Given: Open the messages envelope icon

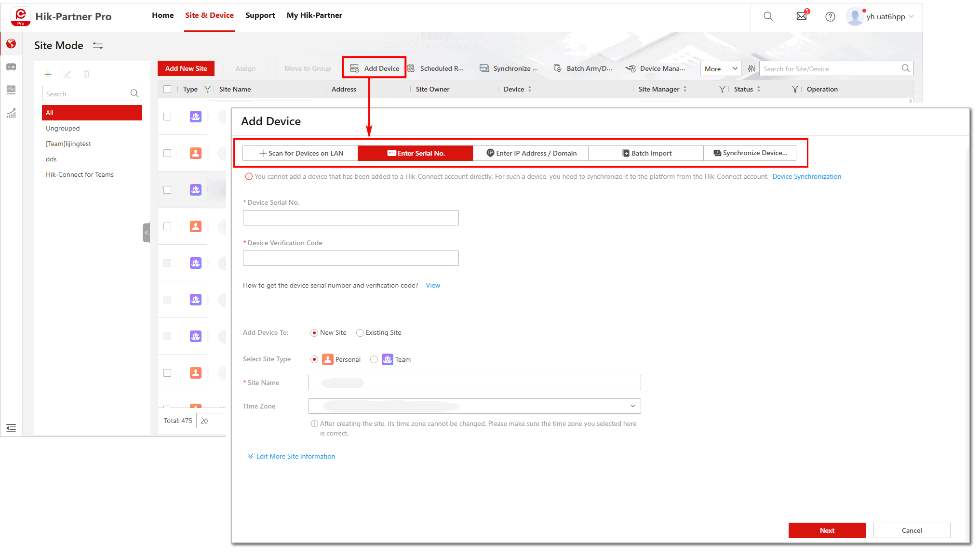Looking at the screenshot, I should [x=802, y=16].
